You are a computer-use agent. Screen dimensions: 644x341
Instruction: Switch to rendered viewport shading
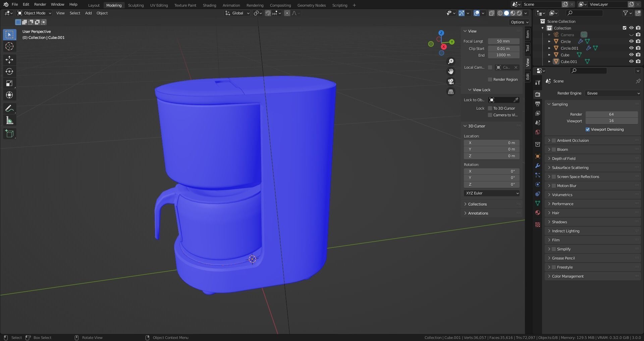click(519, 13)
